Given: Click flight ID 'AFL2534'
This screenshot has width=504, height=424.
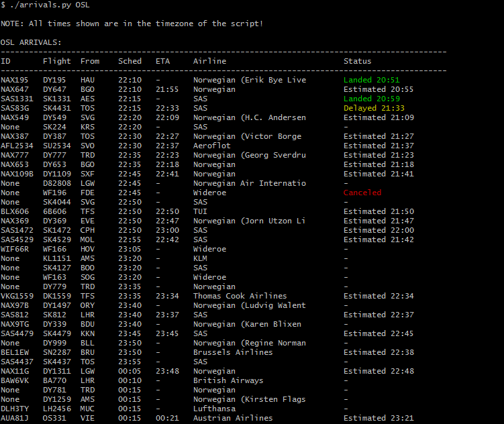Looking at the screenshot, I should [x=17, y=146].
